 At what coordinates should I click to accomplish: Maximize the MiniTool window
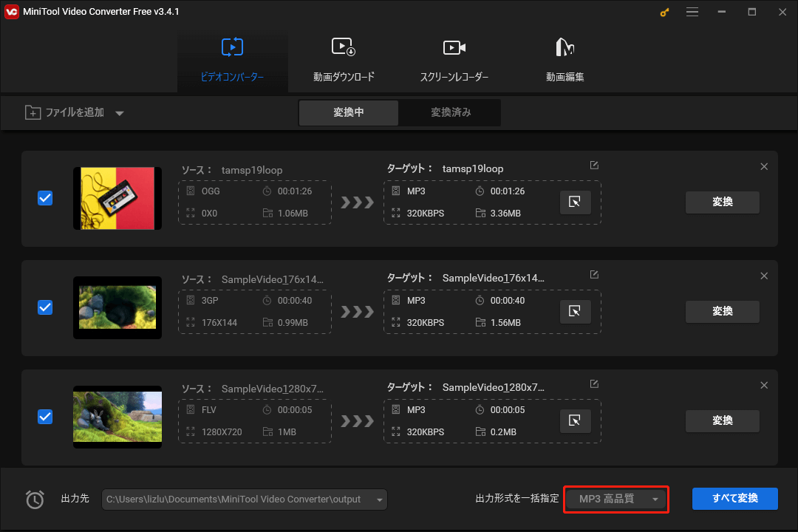click(751, 13)
